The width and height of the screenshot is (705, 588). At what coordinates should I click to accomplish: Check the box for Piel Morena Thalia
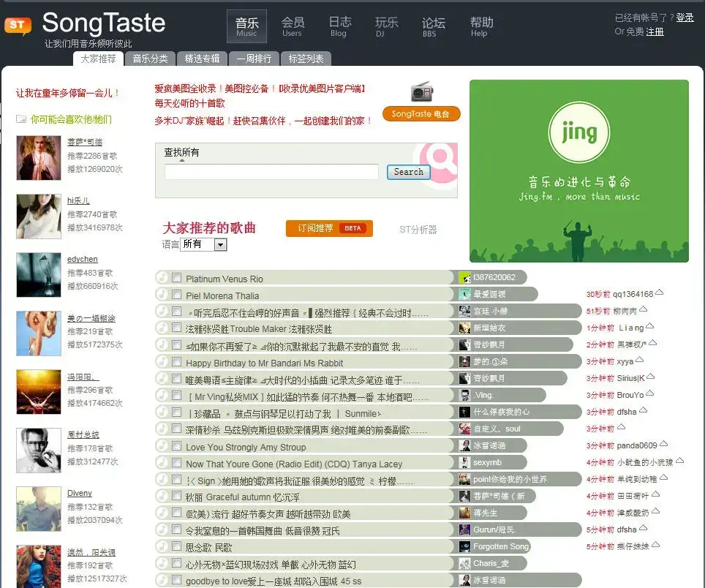[177, 295]
